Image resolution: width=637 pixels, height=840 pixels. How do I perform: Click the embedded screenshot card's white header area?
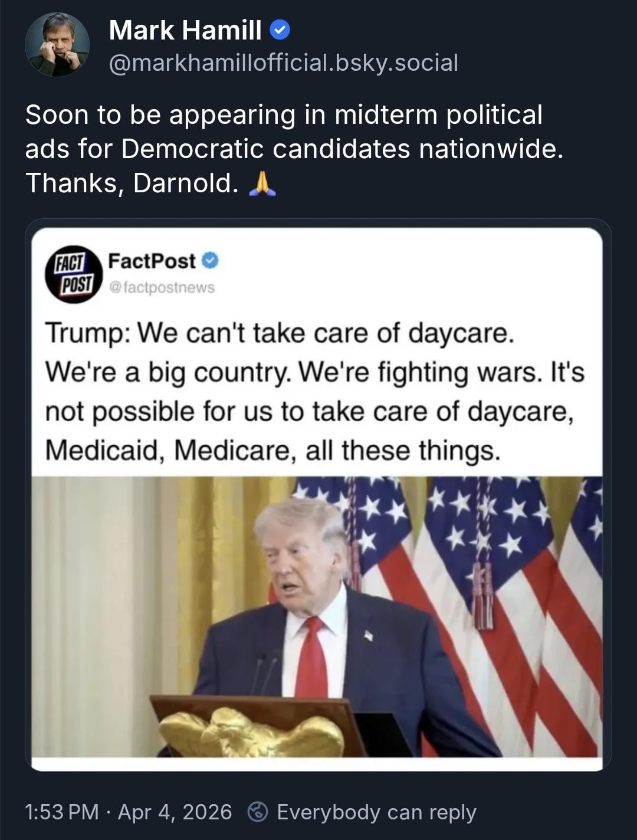[317, 352]
